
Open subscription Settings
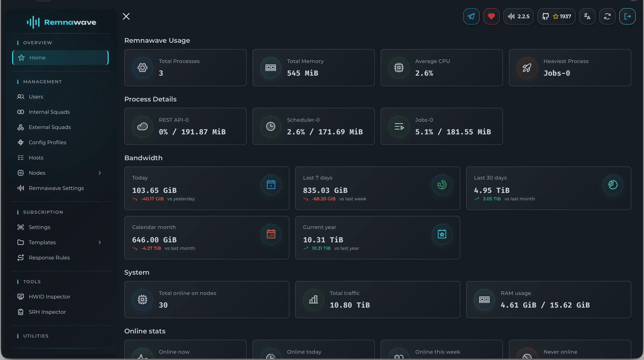pos(61,227)
